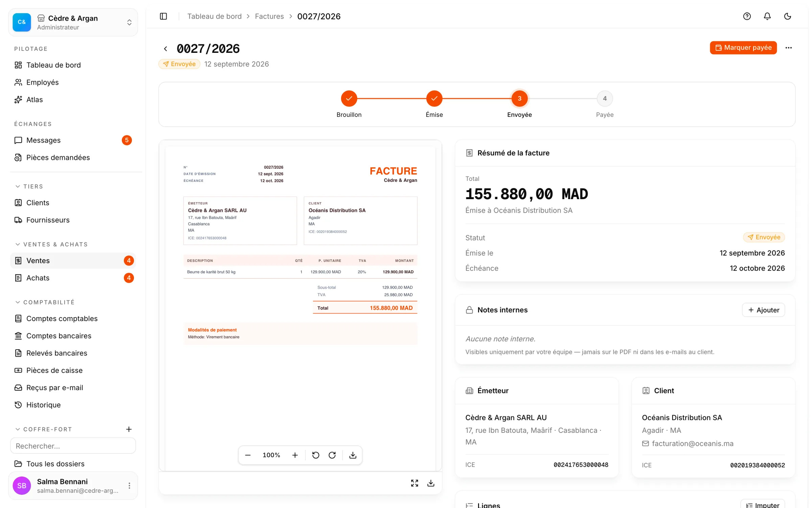Open Tableau de bord in sidebar
The width and height of the screenshot is (812, 508).
(73, 65)
